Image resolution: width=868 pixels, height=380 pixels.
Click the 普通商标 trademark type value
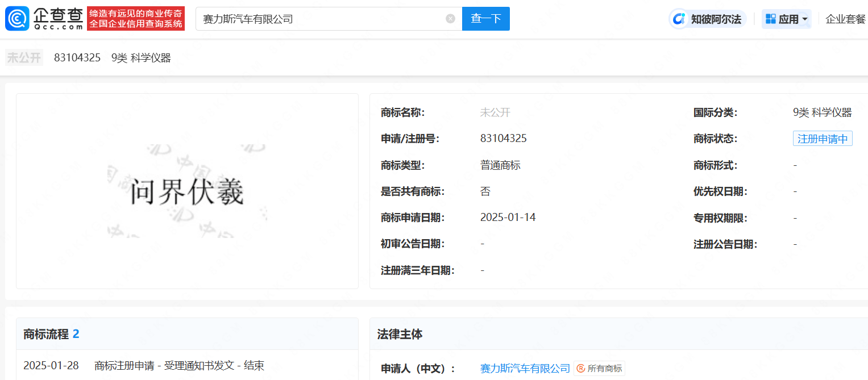500,165
